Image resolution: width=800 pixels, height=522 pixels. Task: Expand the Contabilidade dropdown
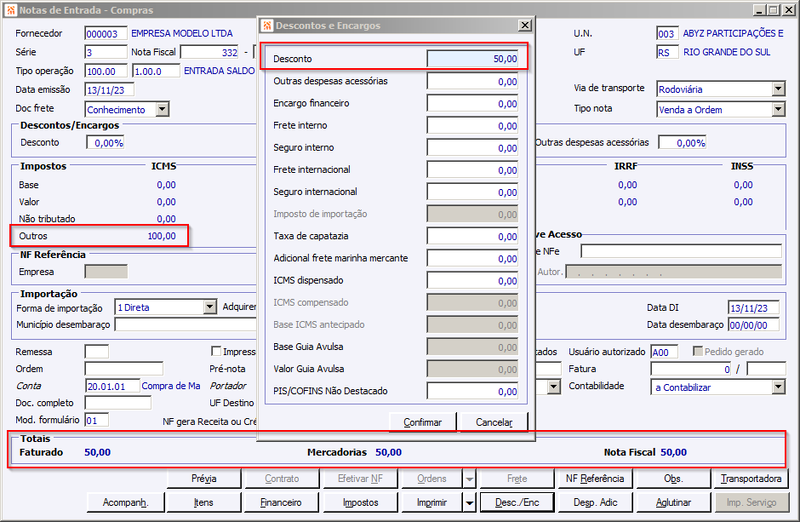[x=778, y=387]
